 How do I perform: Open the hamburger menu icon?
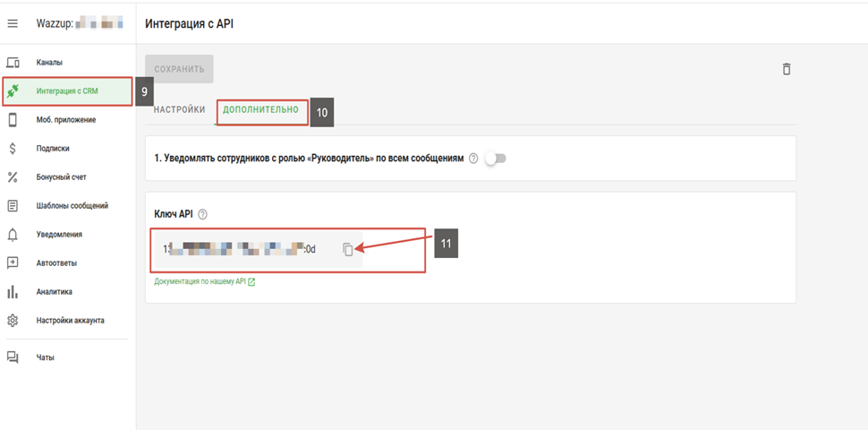pos(13,22)
